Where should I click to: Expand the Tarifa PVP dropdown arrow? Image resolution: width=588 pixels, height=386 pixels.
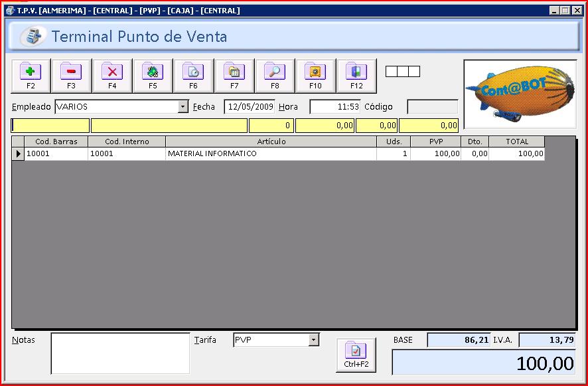click(313, 339)
